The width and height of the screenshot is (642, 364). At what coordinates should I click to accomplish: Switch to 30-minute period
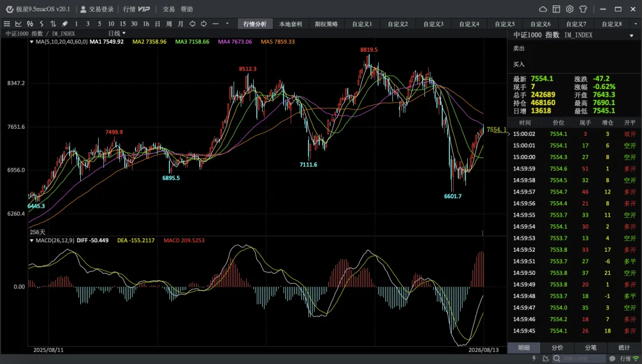click(134, 24)
